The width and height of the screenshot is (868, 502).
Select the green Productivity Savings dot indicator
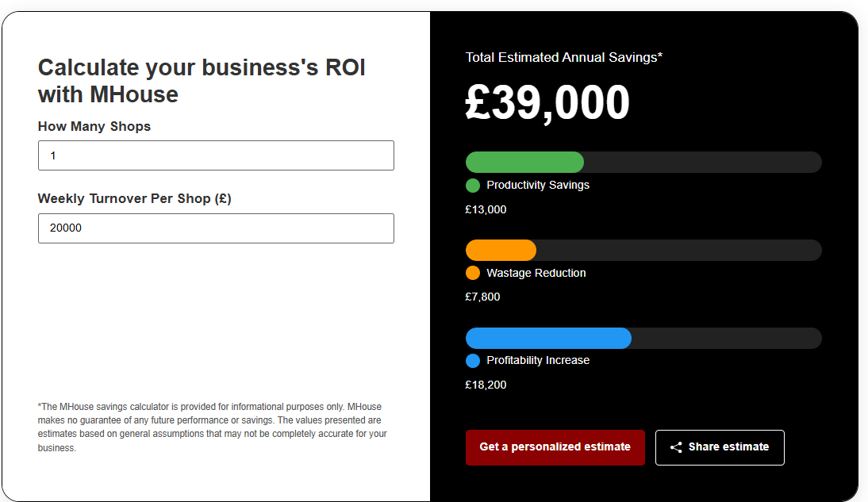(x=472, y=185)
